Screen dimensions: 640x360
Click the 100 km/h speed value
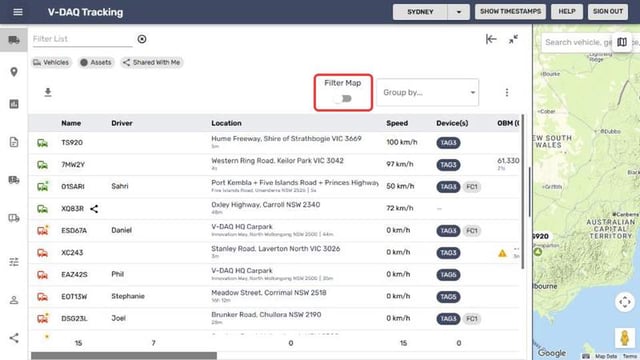point(402,142)
